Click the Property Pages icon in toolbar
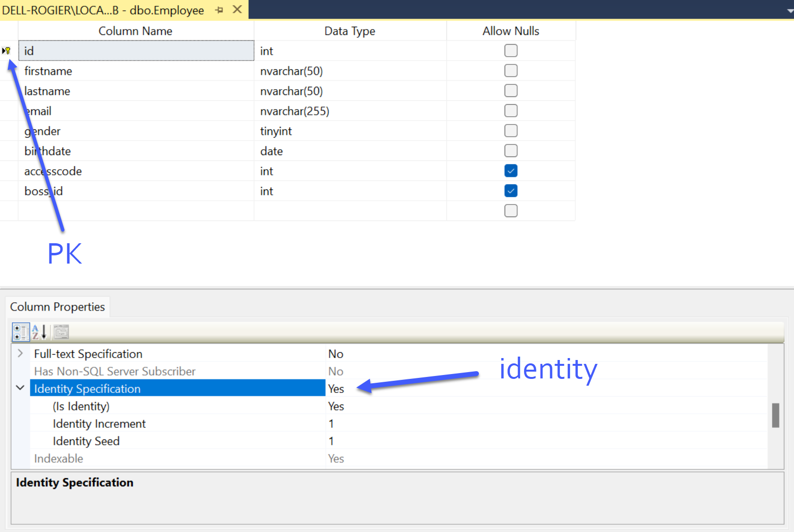794x532 pixels. pos(61,332)
